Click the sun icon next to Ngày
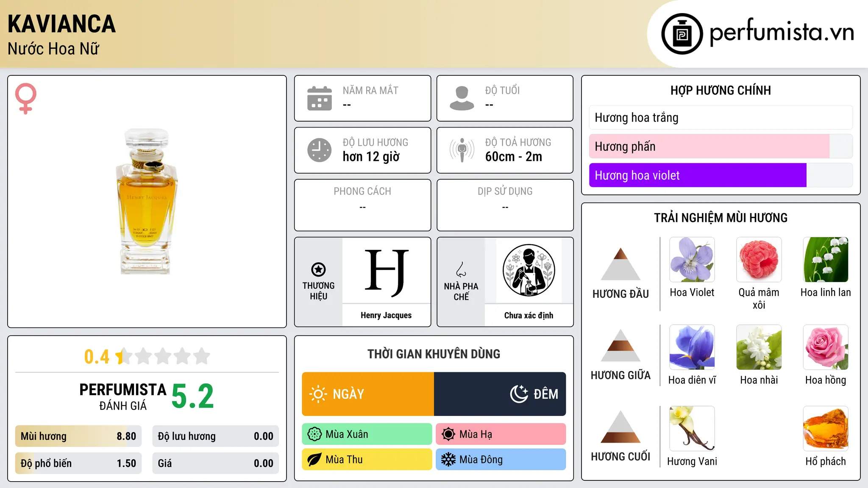The width and height of the screenshot is (868, 488). tap(318, 394)
